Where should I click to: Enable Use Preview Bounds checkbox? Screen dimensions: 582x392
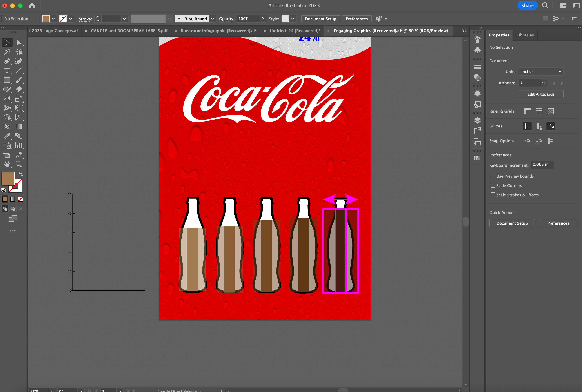coord(493,176)
